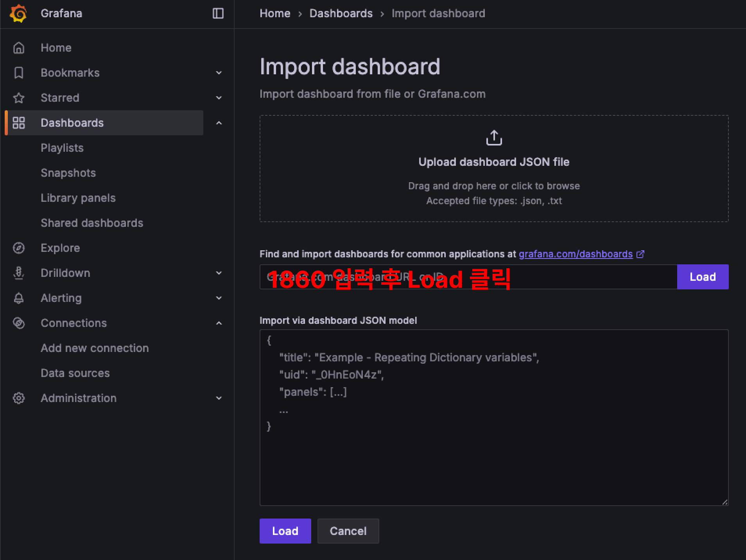This screenshot has height=560, width=746.
Task: Click the JSON textarea resize handle
Action: pyautogui.click(x=724, y=502)
